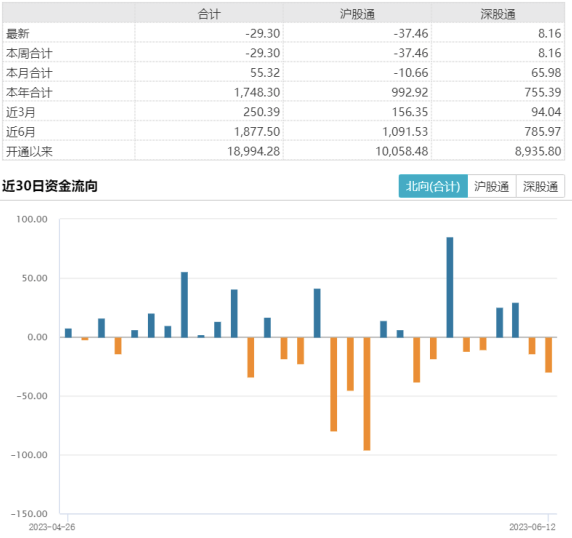Click the last orange bar on right
The image size is (572, 538).
tap(548, 355)
